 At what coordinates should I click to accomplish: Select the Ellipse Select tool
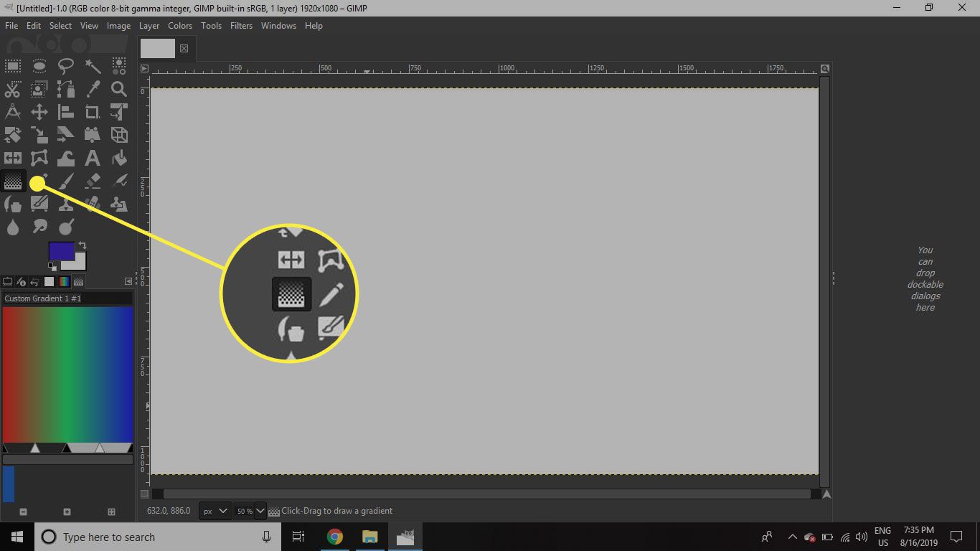click(x=39, y=67)
